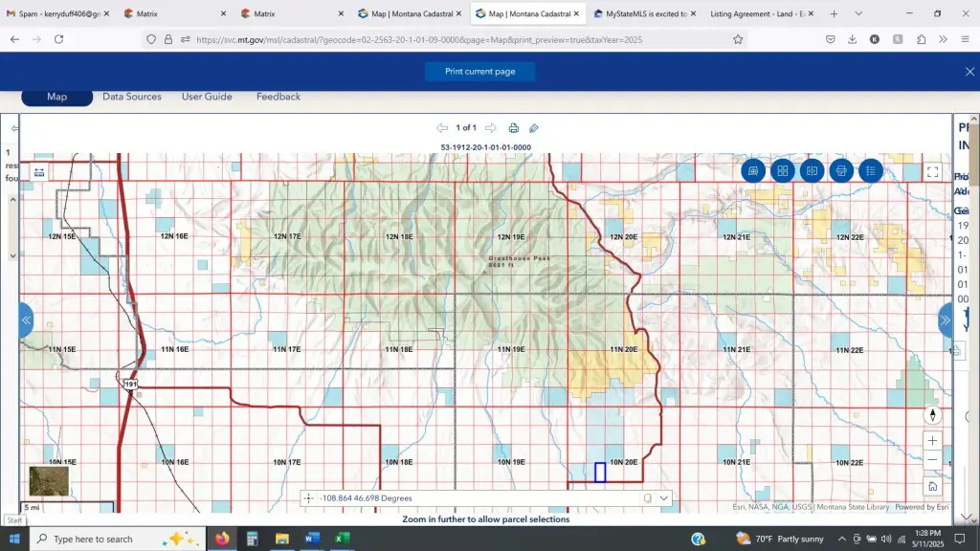Expand the right panel chevron
Screen dimensions: 980x551
(x=946, y=320)
